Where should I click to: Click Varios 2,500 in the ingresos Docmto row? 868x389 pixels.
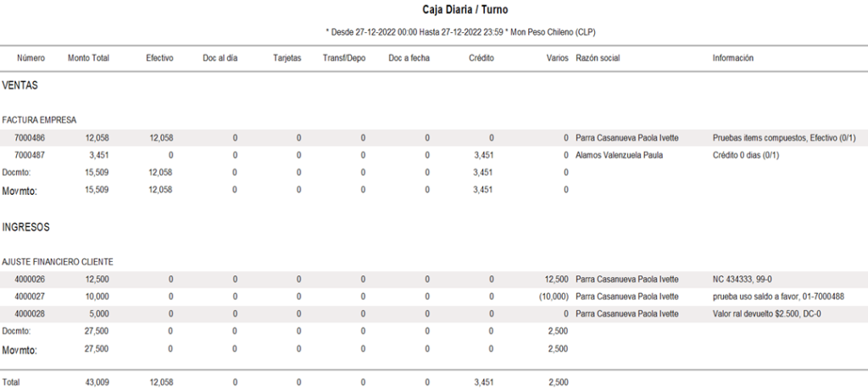click(558, 331)
